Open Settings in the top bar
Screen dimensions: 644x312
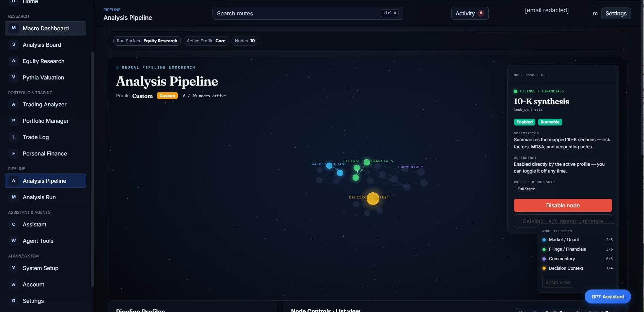616,13
